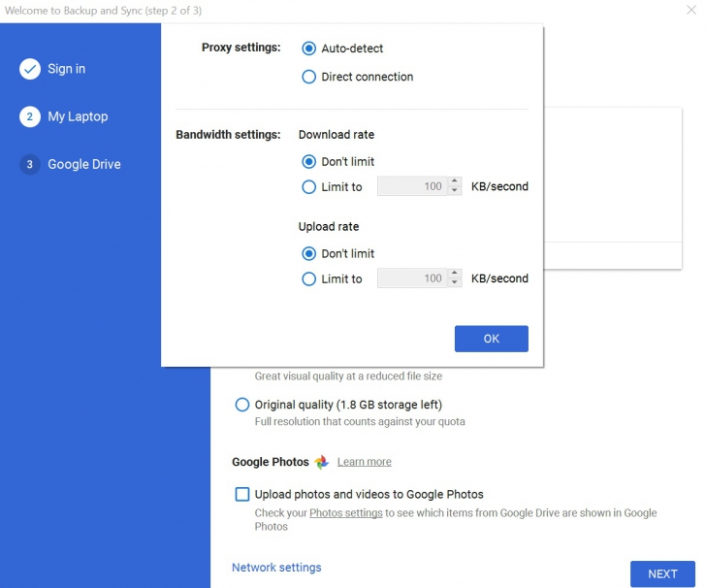
Task: Click the Download rate heading
Action: (337, 135)
